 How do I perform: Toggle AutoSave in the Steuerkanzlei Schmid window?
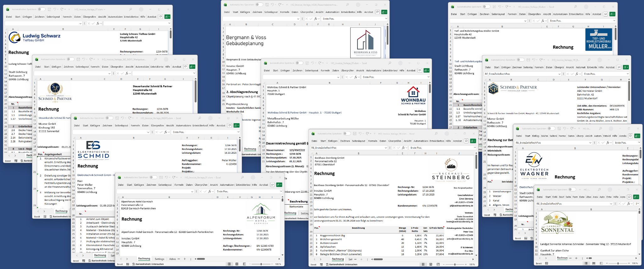pyautogui.click(x=70, y=59)
